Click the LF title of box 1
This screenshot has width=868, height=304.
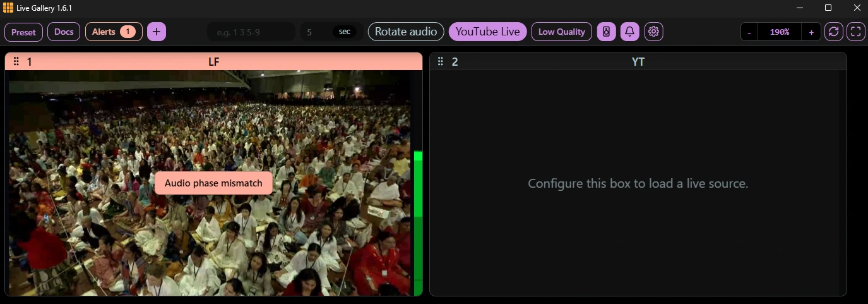coord(214,61)
